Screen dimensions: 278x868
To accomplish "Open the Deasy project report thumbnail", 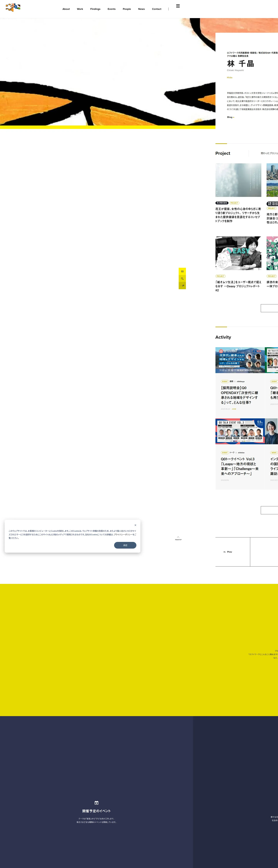I will point(238,253).
